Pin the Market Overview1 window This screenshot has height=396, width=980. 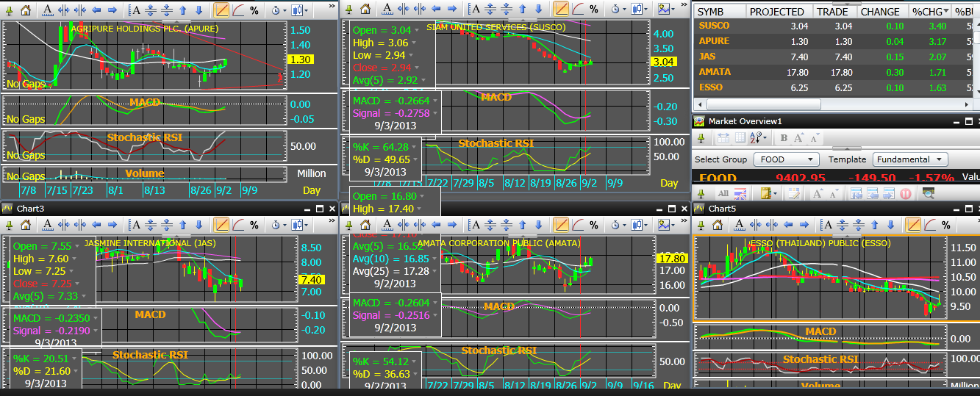[x=701, y=138]
